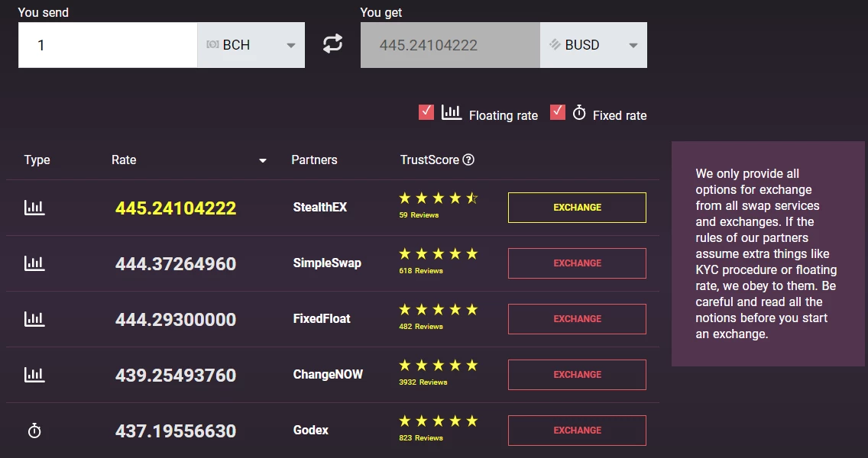Uncheck the Fixed rate checkbox
Screen dimensions: 868x458
[x=558, y=112]
